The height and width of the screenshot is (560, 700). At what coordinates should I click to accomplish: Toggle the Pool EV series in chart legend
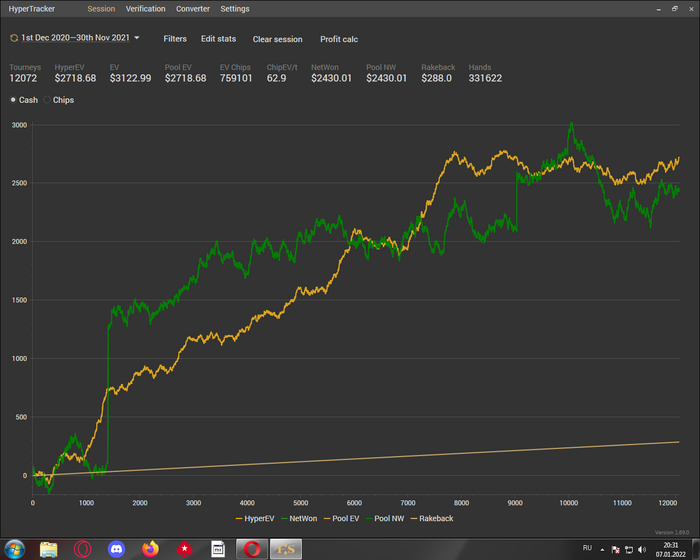point(342,518)
